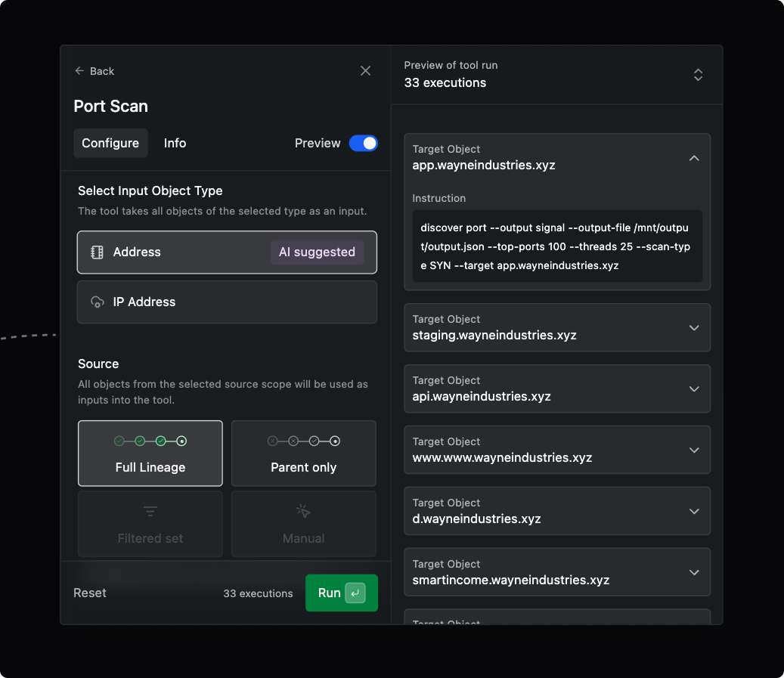Click the Full Lineage node-chain icon

pyautogui.click(x=150, y=441)
